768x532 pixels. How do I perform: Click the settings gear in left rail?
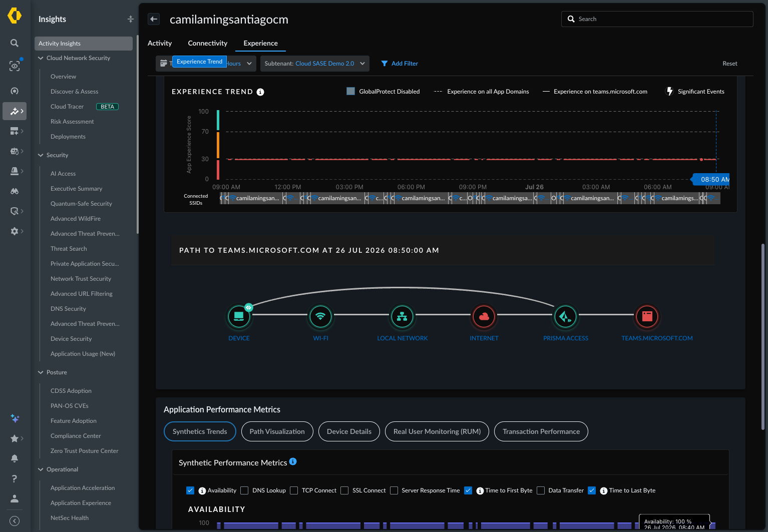pos(15,231)
